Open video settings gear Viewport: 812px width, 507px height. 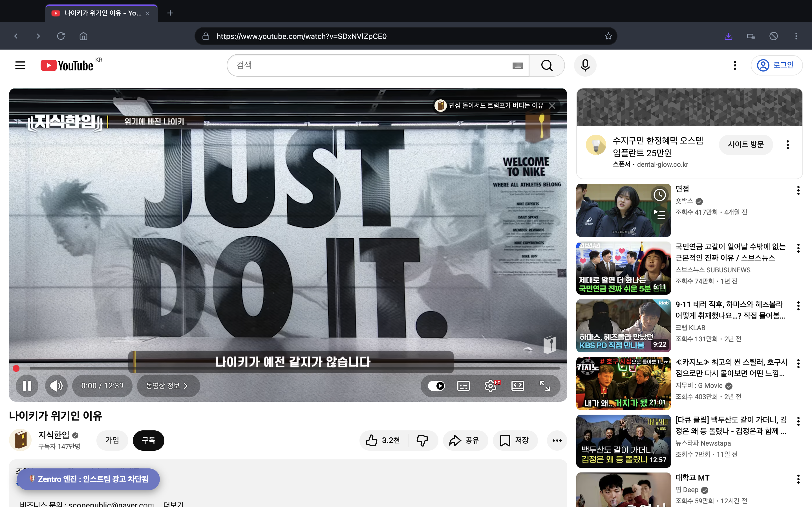(491, 386)
